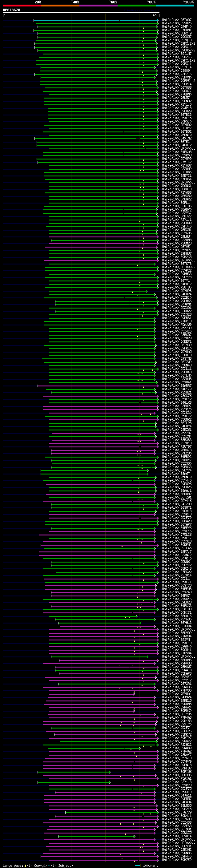
Task: Select subject UniRef100_C5YUP7
Action: coord(176,250)
